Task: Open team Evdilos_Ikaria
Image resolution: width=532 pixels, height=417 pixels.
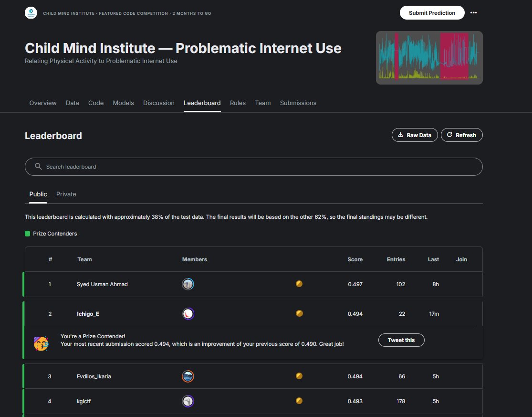Action: pos(94,376)
